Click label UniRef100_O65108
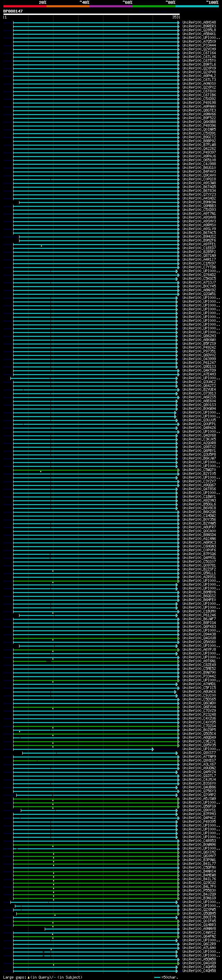Viewport: 222px width, 980px height. [199, 160]
